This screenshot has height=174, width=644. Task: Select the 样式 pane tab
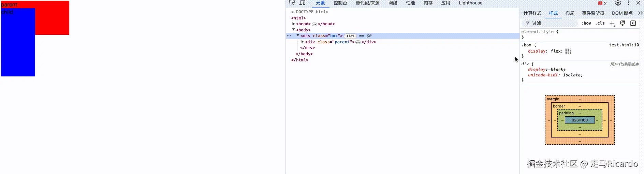pyautogui.click(x=553, y=13)
